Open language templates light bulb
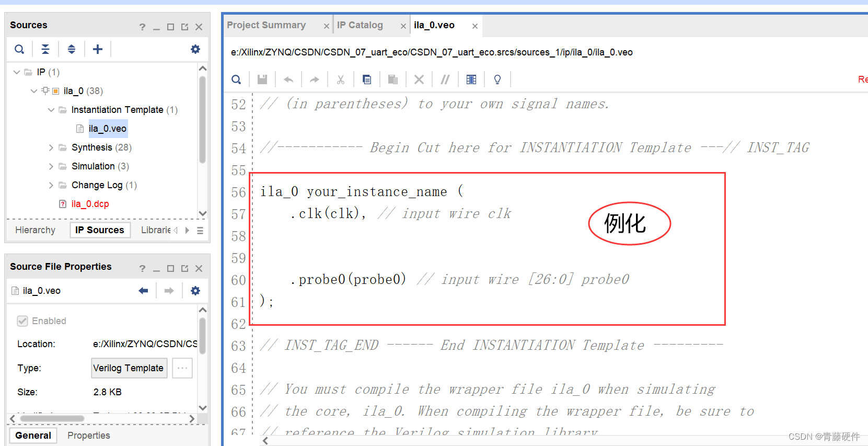This screenshot has width=868, height=446. pos(497,79)
